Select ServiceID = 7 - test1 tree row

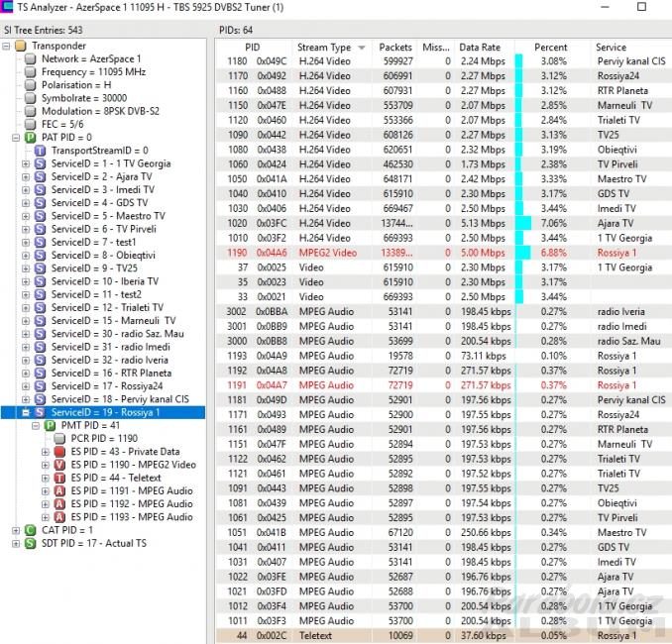93,242
